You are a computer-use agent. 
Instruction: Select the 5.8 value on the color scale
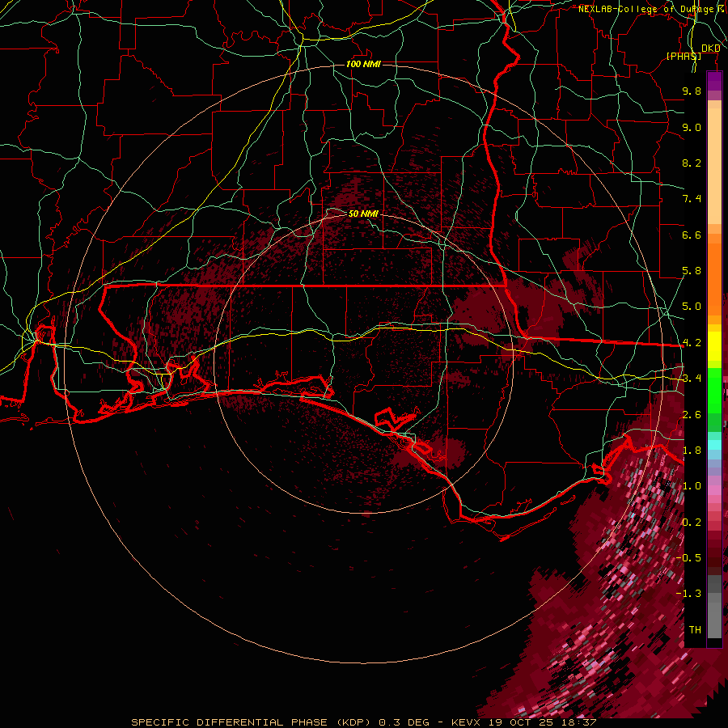(x=692, y=271)
